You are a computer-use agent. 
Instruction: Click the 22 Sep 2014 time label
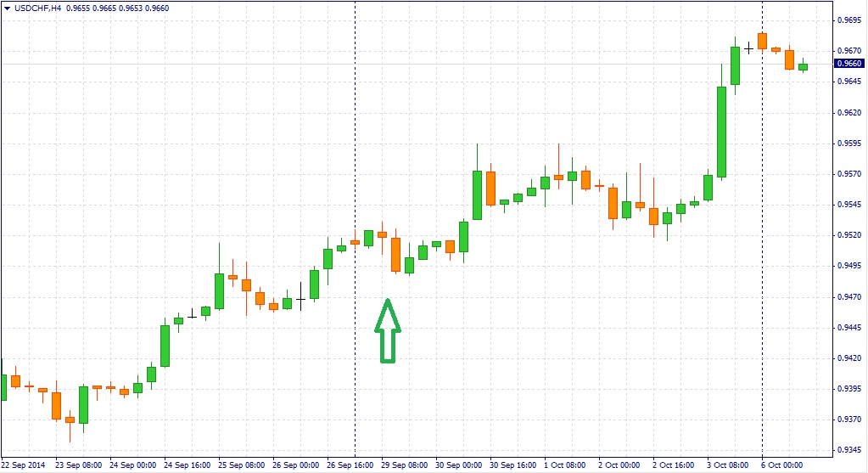(x=24, y=465)
